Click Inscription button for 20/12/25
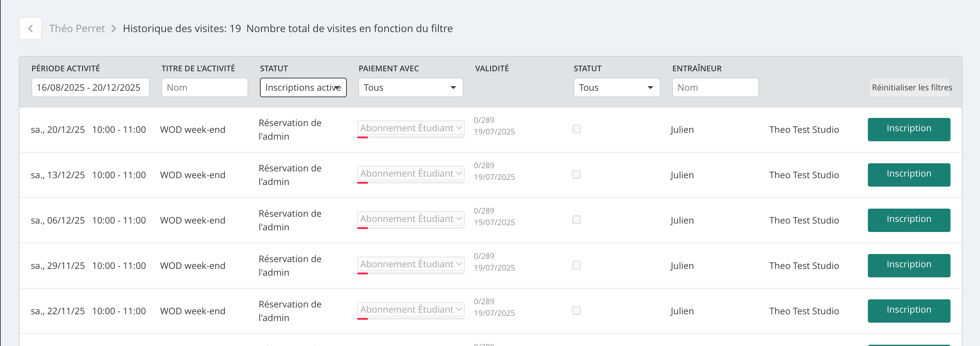This screenshot has height=346, width=980. tap(909, 129)
